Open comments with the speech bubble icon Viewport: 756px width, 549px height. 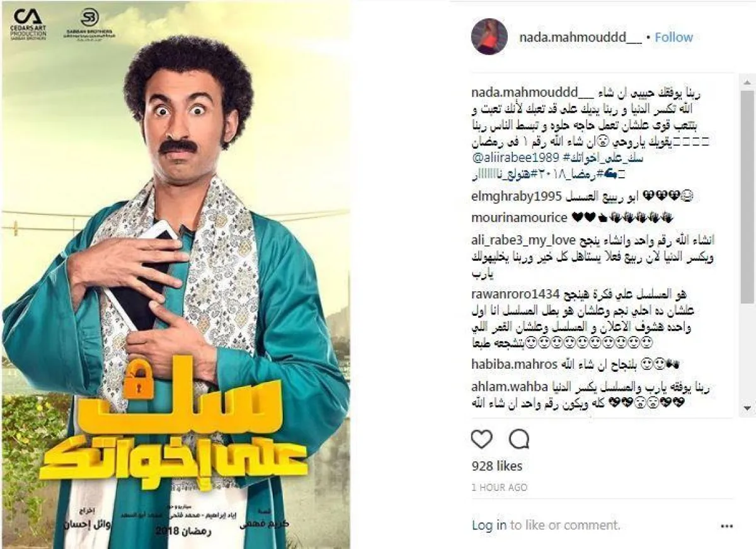click(518, 439)
